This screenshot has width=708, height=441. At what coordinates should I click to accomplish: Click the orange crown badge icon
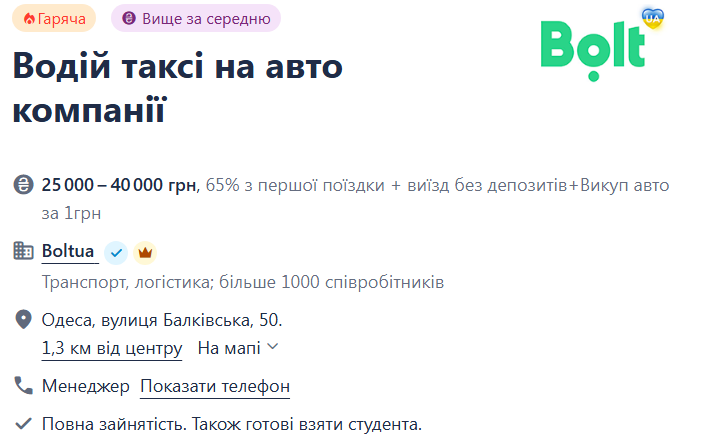(145, 253)
